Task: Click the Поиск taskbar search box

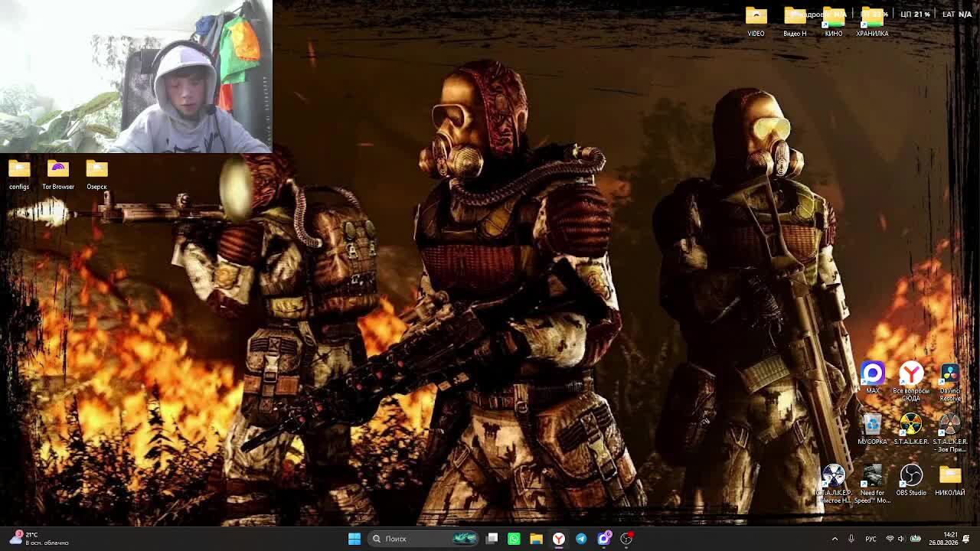Action: tap(423, 539)
